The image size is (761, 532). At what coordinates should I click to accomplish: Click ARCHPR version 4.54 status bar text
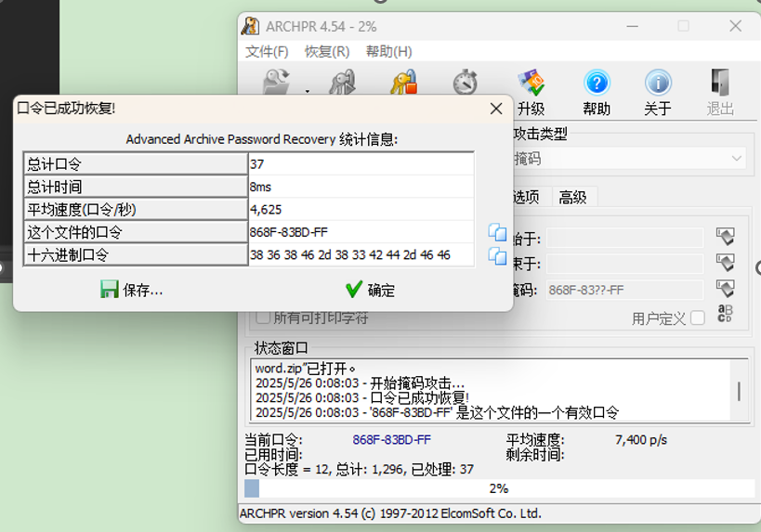pyautogui.click(x=390, y=513)
